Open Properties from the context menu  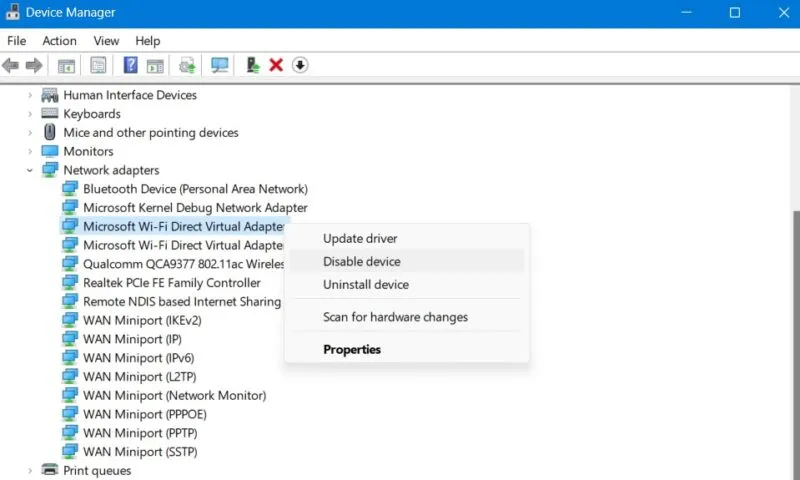pos(351,350)
